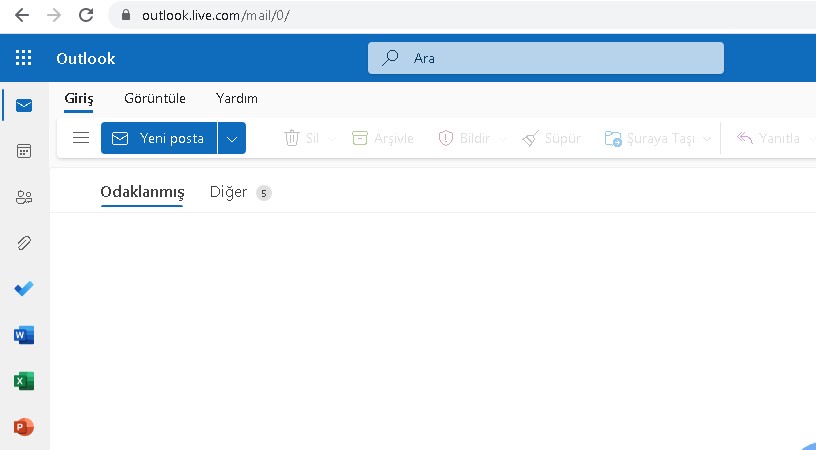The width and height of the screenshot is (816, 450).
Task: Toggle the hamburger navigation pane button
Action: pos(81,138)
